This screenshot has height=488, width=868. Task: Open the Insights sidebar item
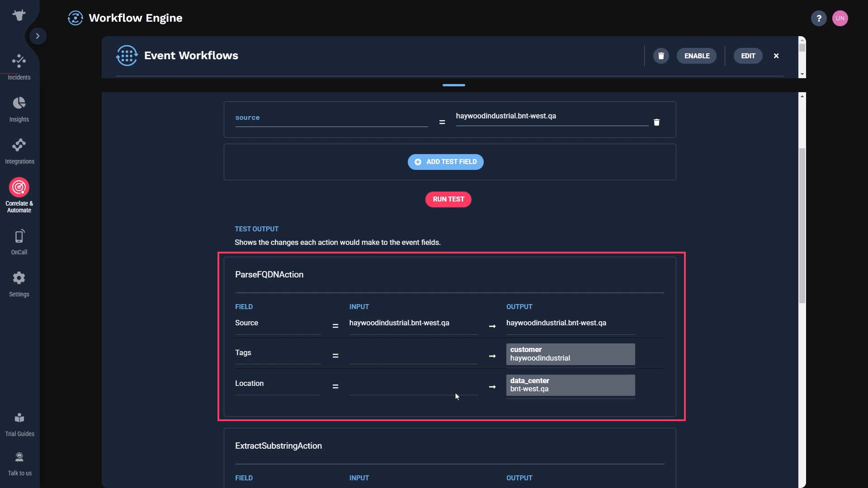19,109
